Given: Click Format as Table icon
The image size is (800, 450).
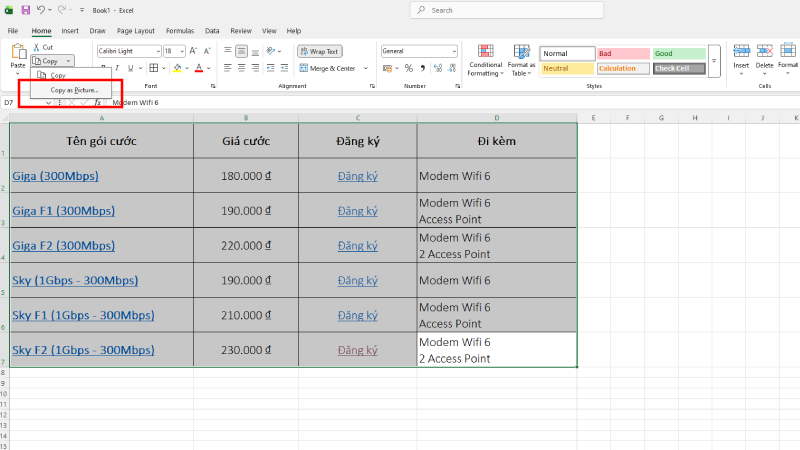Looking at the screenshot, I should (x=521, y=59).
